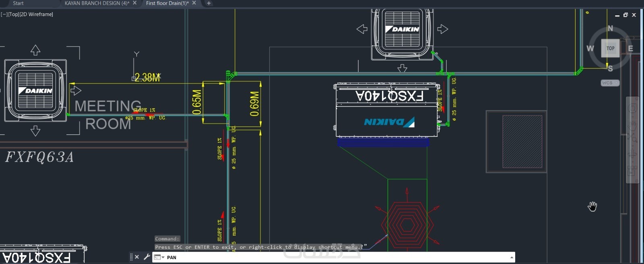The height and width of the screenshot is (264, 644).
Task: Select the FXFQ63A unit label
Action: point(39,157)
